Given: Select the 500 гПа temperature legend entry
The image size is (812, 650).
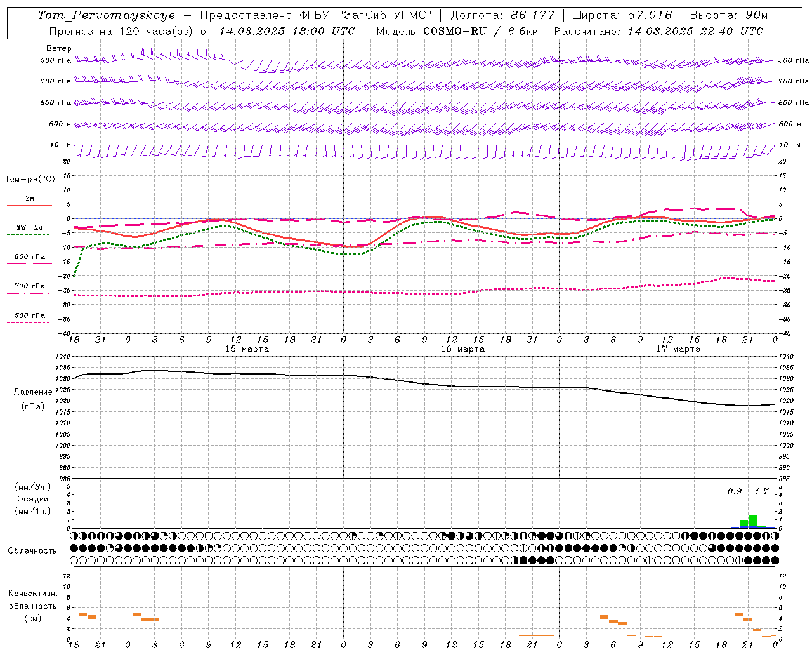Looking at the screenshot, I should pos(29,315).
